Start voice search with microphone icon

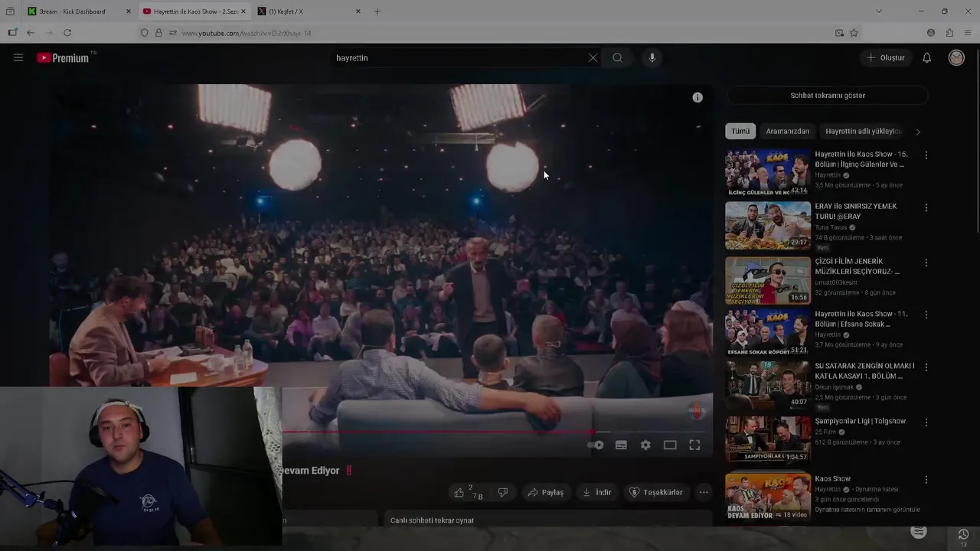point(652,57)
